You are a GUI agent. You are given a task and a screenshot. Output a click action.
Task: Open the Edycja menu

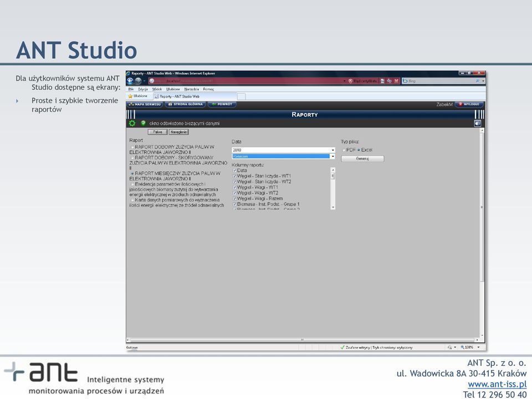coord(143,89)
